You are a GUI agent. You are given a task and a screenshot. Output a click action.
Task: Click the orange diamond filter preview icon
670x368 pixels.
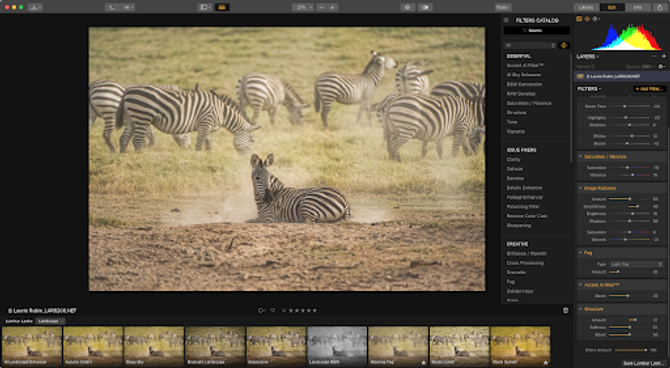564,45
